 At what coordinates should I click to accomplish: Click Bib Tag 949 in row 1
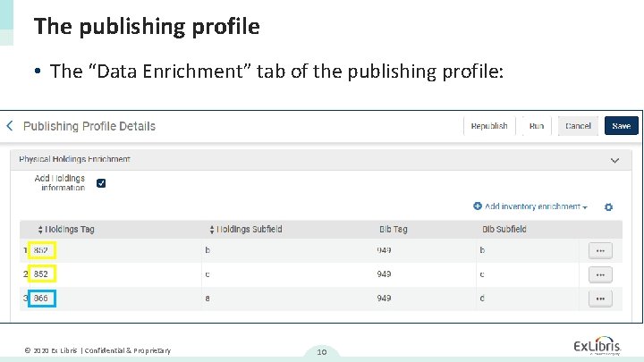click(x=384, y=250)
